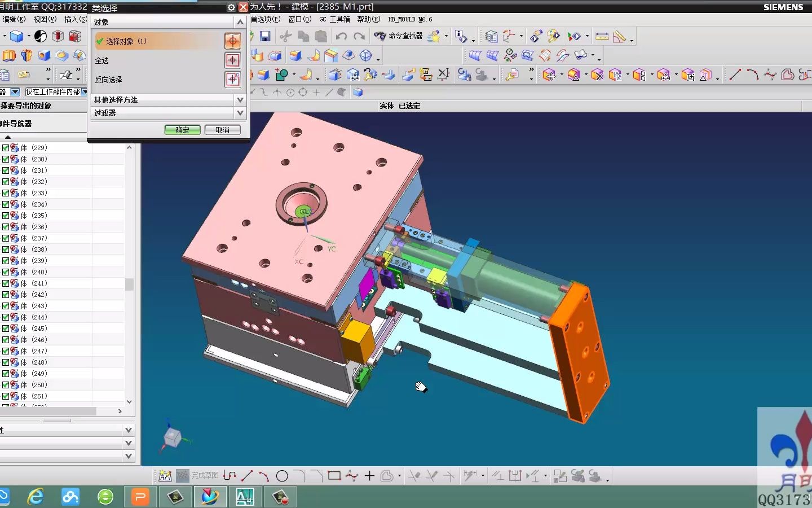Select the circle tool in sketch toolbar
This screenshot has width=812, height=508.
pos(283,476)
